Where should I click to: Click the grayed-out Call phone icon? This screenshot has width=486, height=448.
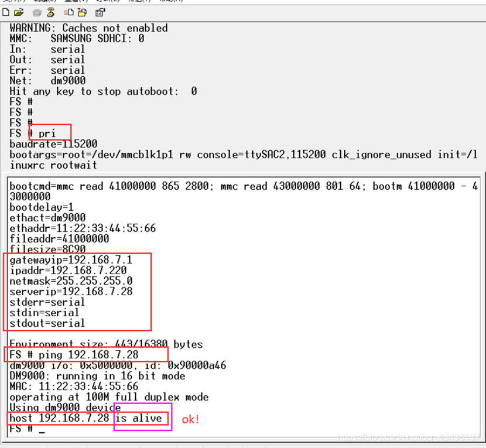tap(37, 13)
